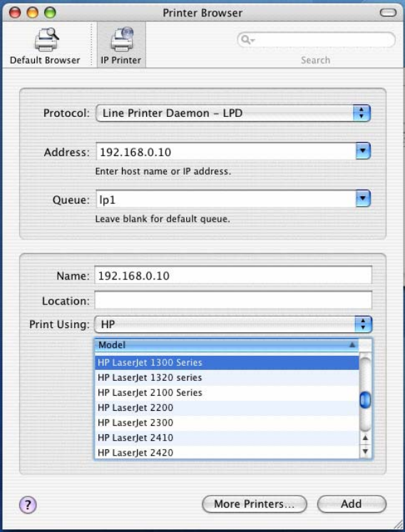Select HP LaserJet 1320 series model
Viewport: 405px width, 532px height.
click(x=227, y=378)
